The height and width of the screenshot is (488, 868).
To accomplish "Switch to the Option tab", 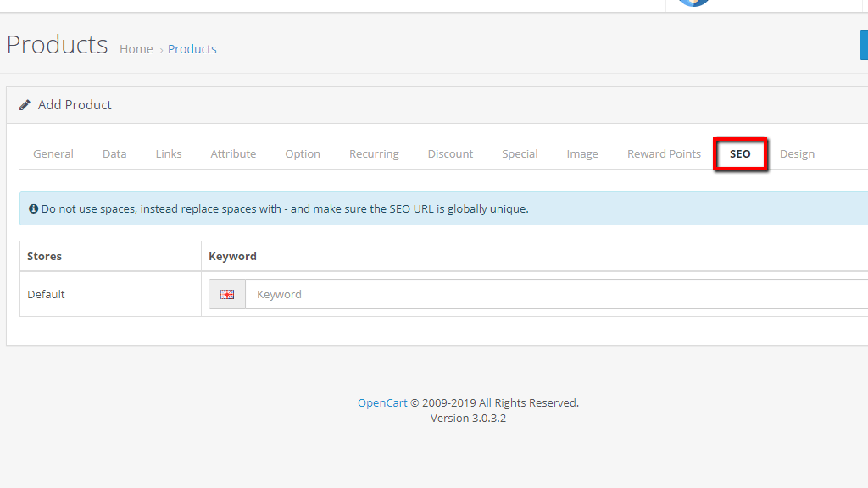I will click(303, 153).
